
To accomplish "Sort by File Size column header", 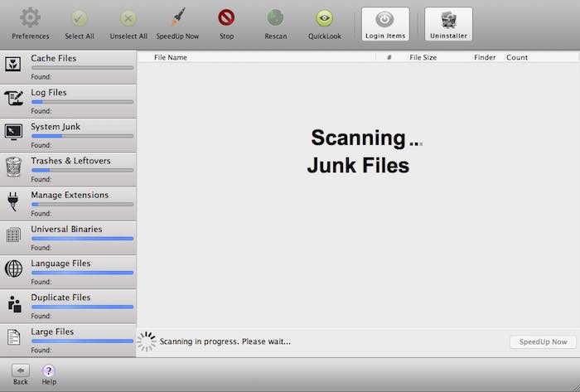I will point(423,57).
